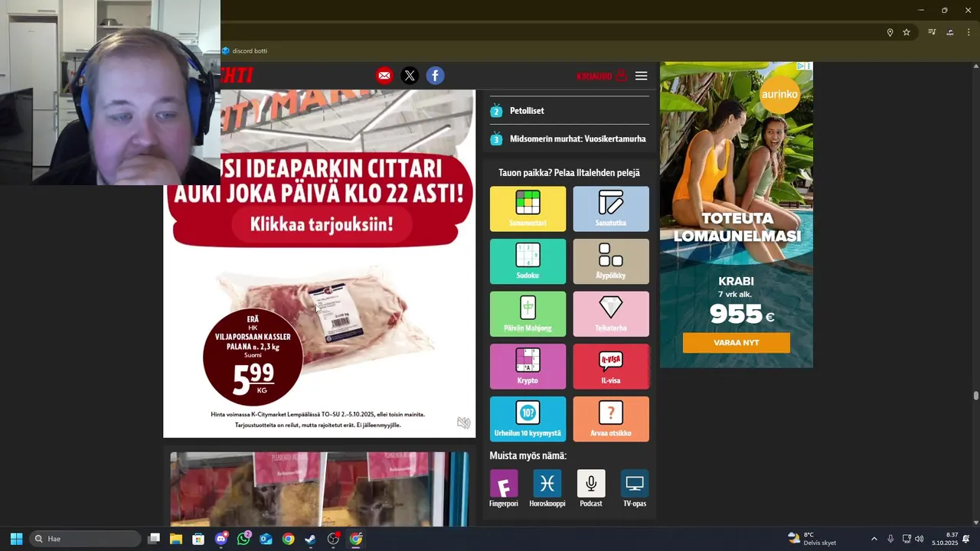Play Päivän Mahjong game tile
980x551 pixels.
click(x=528, y=314)
